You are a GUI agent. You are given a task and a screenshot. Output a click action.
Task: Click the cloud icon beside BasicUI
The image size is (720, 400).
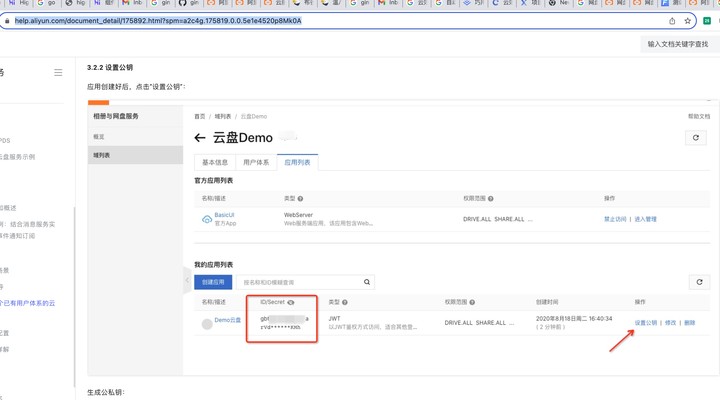pos(207,220)
